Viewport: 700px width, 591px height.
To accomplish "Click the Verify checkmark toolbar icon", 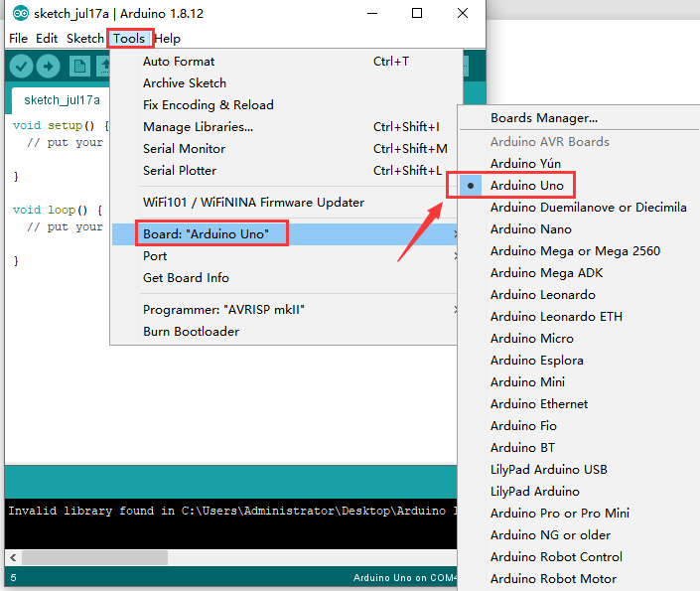I will (22, 67).
